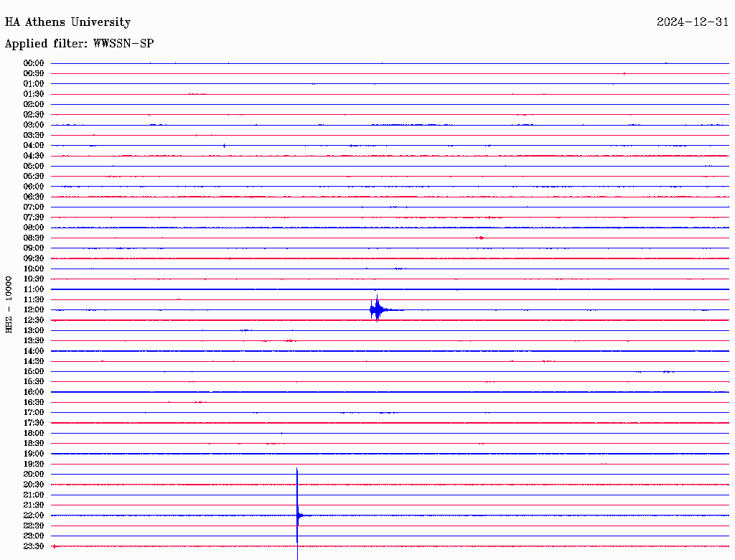
Task: Click the 11:00 time label
Action: click(x=34, y=289)
